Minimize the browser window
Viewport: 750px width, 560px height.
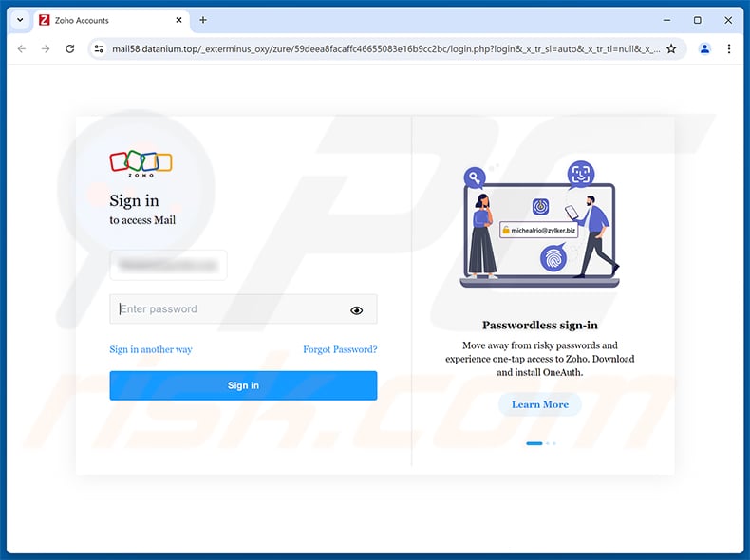[x=666, y=20]
